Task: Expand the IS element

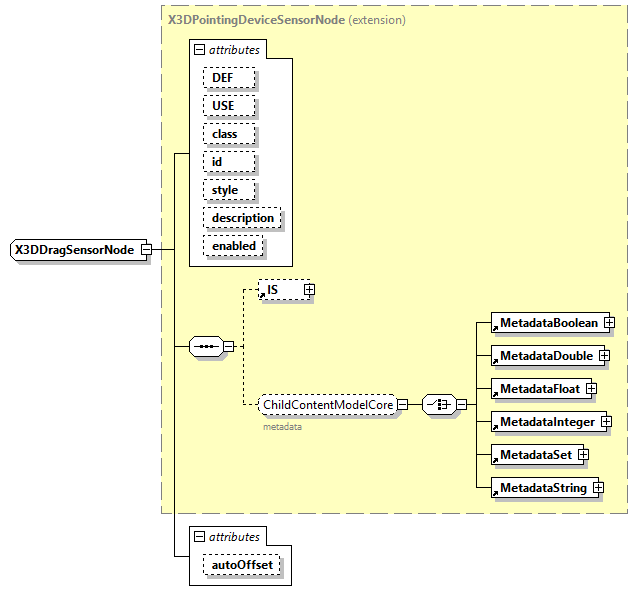Action: tap(309, 290)
